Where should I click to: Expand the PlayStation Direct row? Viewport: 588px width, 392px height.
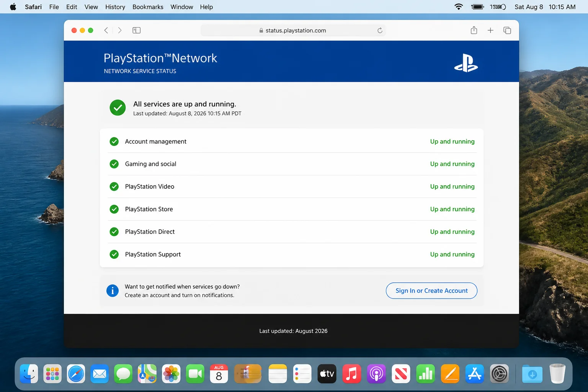pyautogui.click(x=292, y=232)
